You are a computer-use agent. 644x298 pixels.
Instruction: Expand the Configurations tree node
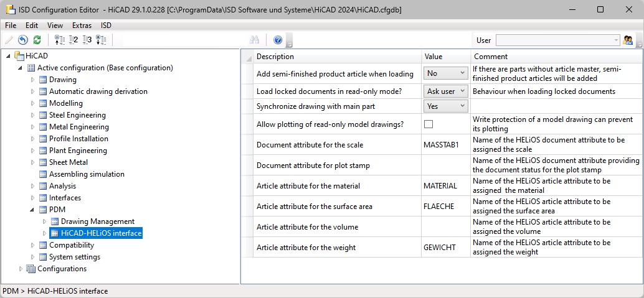[21, 269]
